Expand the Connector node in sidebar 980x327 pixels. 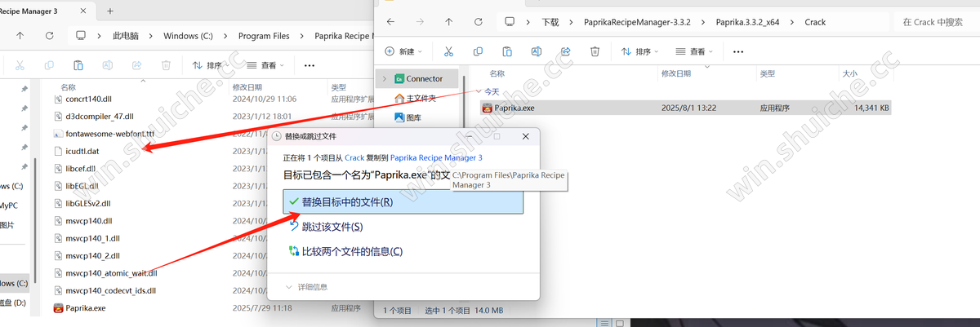pyautogui.click(x=385, y=79)
